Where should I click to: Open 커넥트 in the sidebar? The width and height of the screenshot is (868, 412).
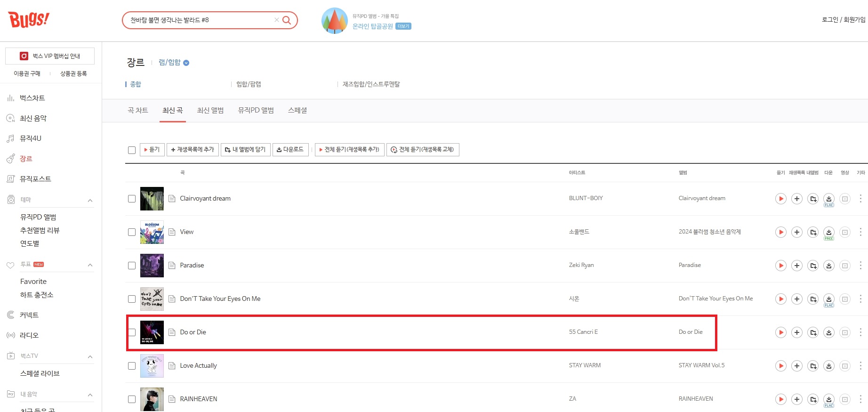coord(29,315)
